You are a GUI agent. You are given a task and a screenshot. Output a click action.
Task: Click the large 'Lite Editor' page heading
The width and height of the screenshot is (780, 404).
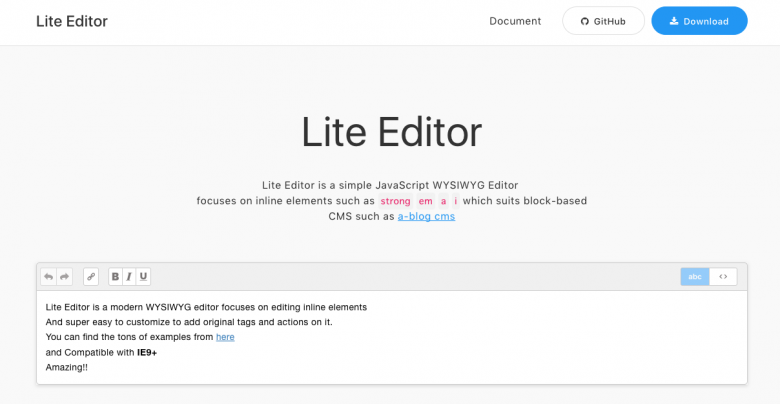pyautogui.click(x=391, y=132)
